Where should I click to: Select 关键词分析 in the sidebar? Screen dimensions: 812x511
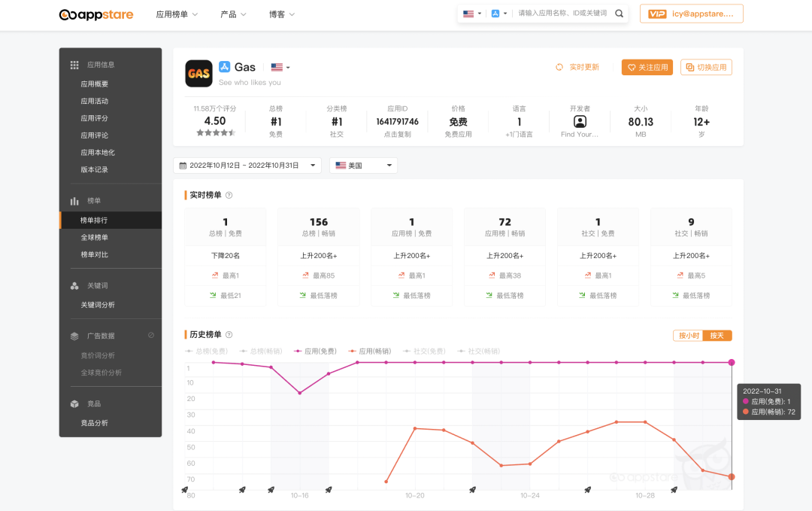98,305
